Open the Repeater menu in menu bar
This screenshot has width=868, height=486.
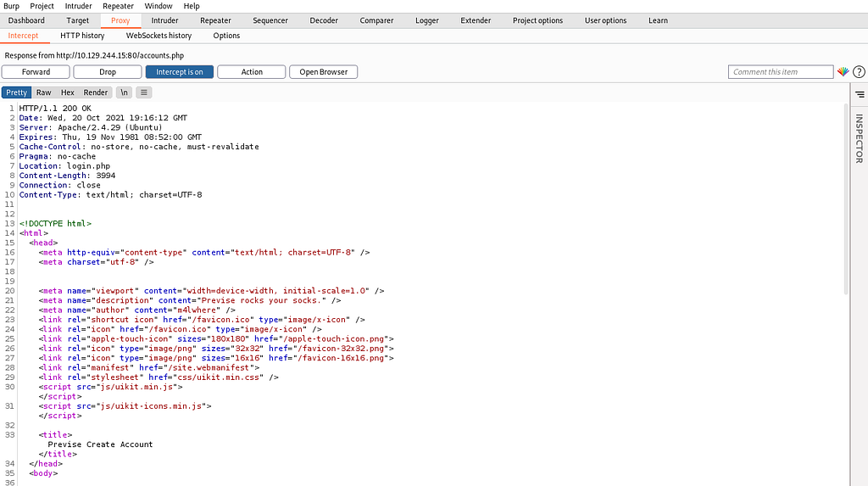(118, 6)
